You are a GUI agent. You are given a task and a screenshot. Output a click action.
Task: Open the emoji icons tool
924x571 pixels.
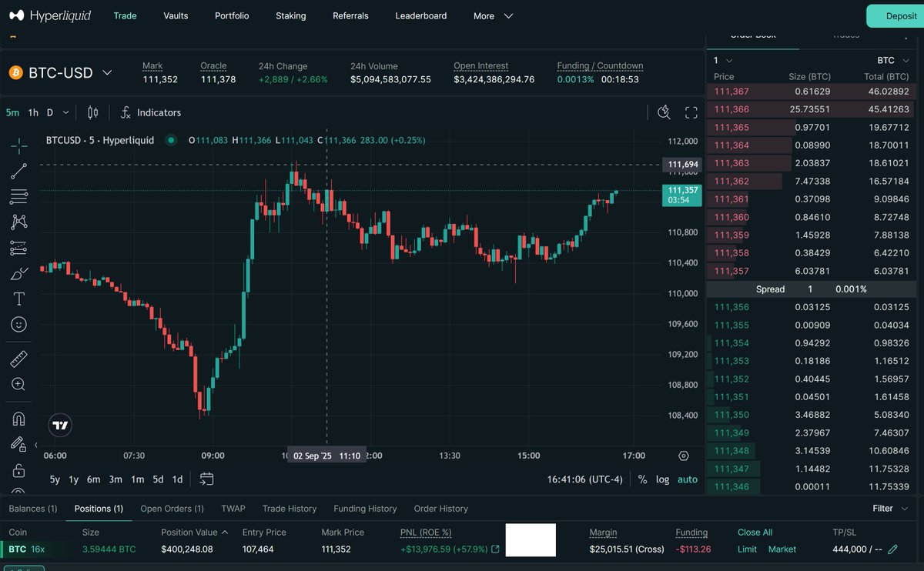click(x=19, y=324)
